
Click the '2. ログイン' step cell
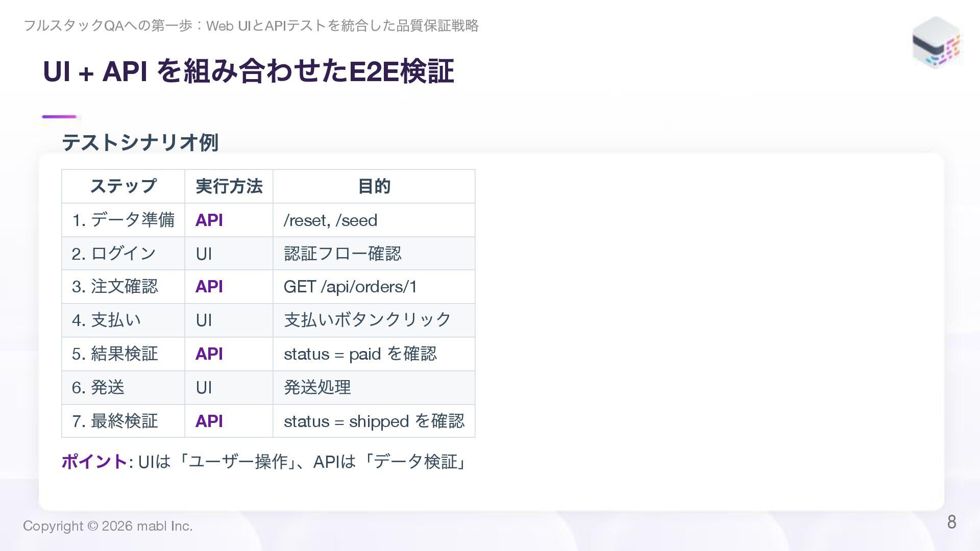(114, 254)
